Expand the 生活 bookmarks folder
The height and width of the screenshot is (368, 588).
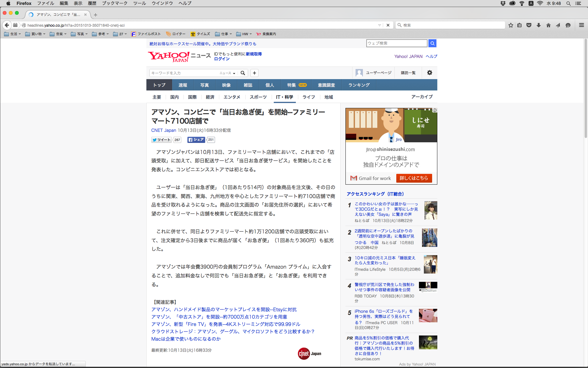12,34
